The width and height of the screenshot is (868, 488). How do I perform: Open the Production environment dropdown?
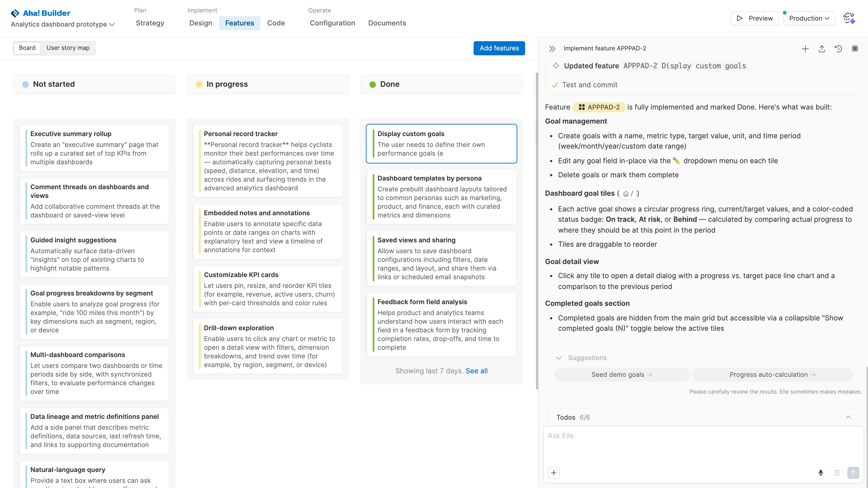pyautogui.click(x=809, y=18)
